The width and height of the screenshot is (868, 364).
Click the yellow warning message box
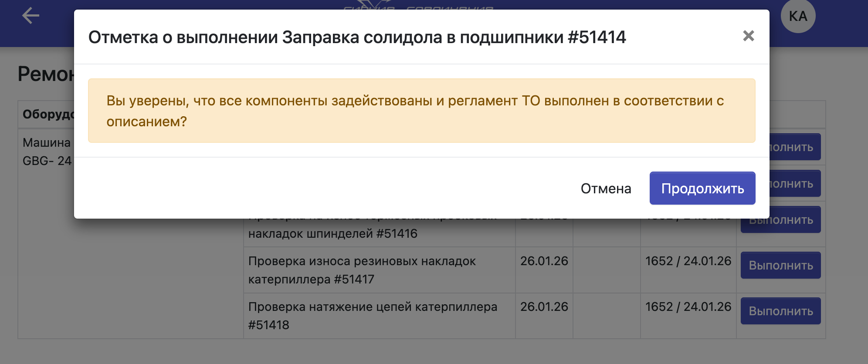pos(421,111)
